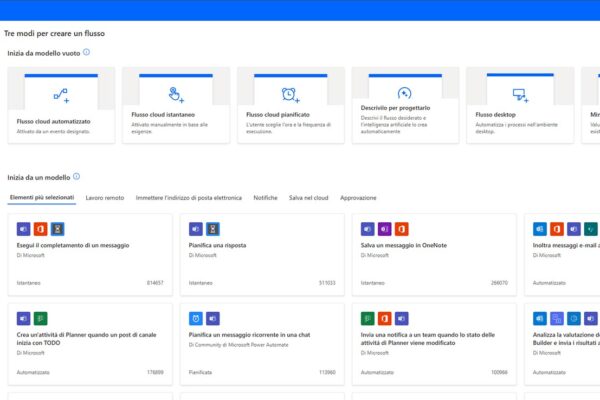Click the instant flow hand-tap icon
The height and width of the screenshot is (400, 600).
176,95
